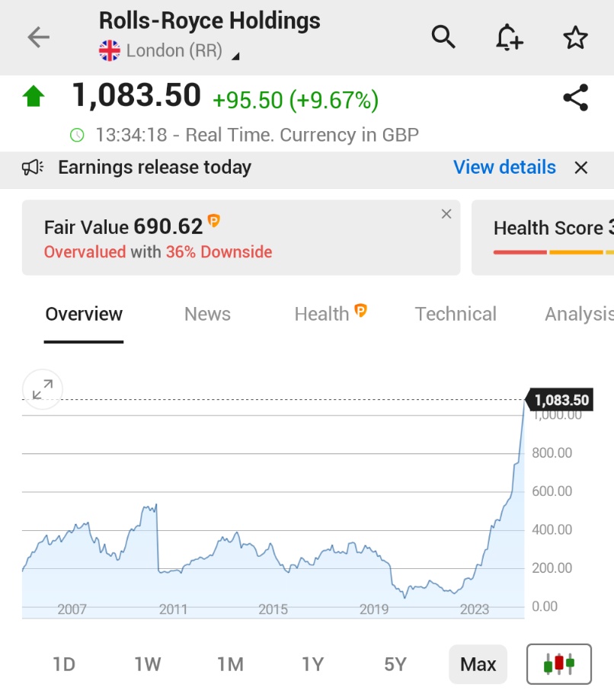Tap the 2019 label on the chart axis
The width and height of the screenshot is (614, 700).
pos(374,609)
